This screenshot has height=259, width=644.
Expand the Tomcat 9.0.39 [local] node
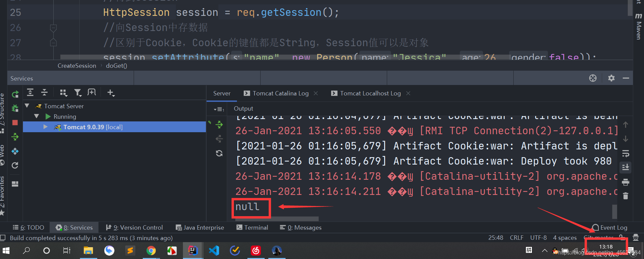[x=46, y=127]
